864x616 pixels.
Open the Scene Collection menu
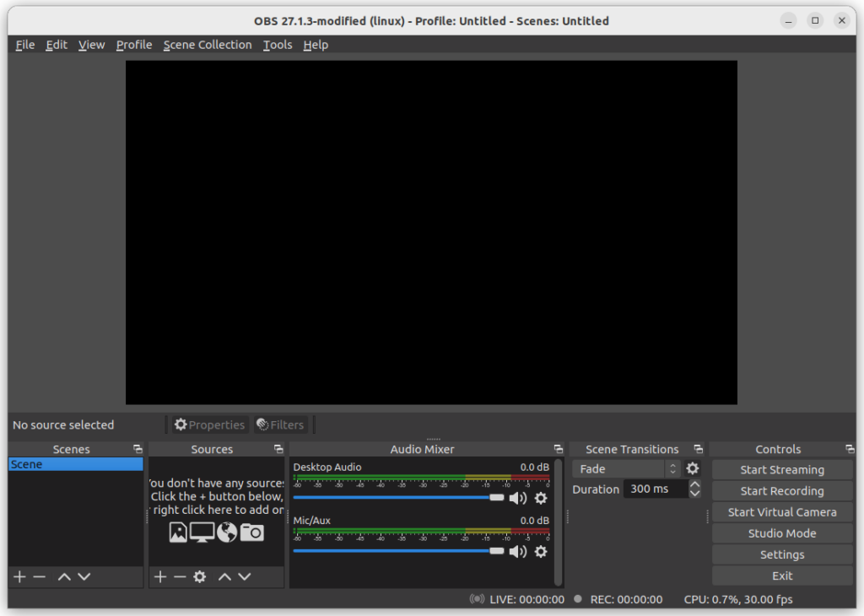click(208, 45)
